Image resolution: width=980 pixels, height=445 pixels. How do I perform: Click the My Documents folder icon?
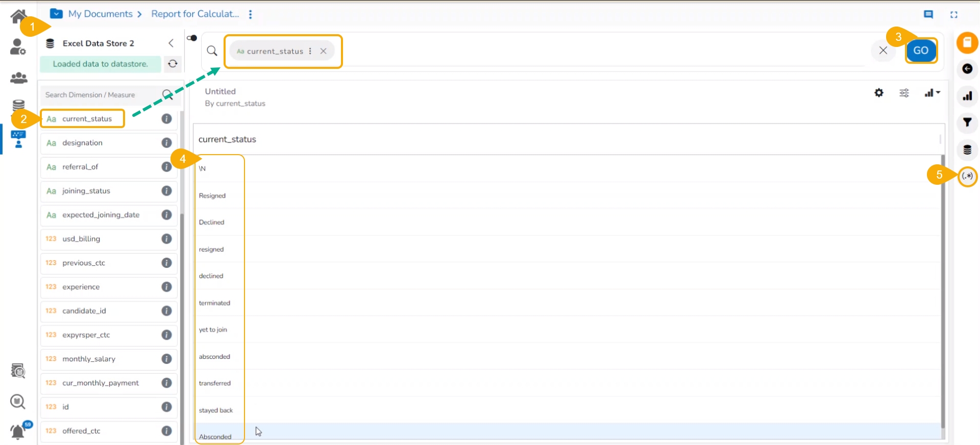coord(56,14)
